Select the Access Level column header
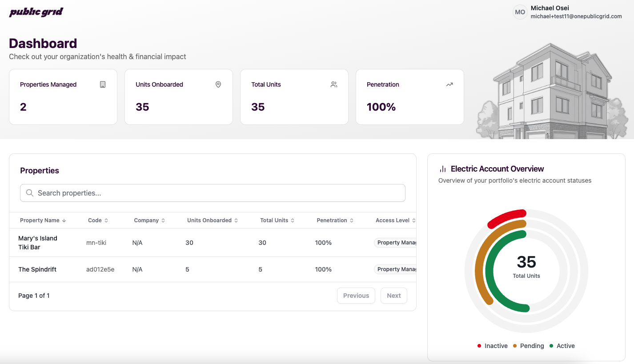 pyautogui.click(x=395, y=220)
